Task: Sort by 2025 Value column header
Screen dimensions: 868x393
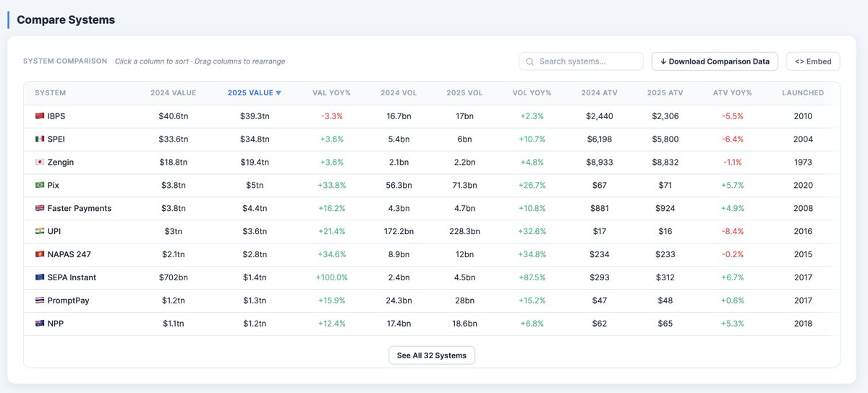Action: (x=255, y=93)
